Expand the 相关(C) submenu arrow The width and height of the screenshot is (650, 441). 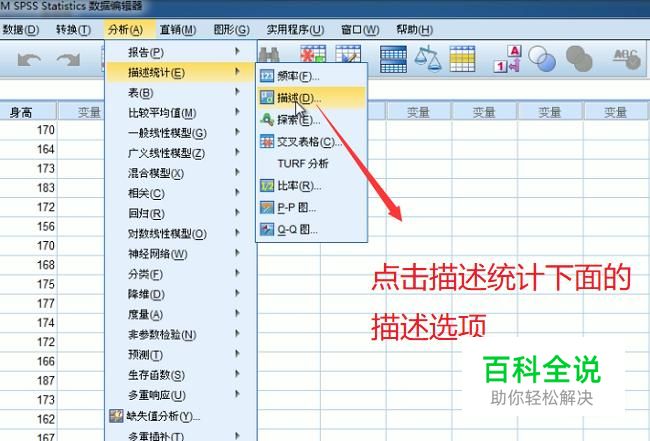pyautogui.click(x=237, y=192)
